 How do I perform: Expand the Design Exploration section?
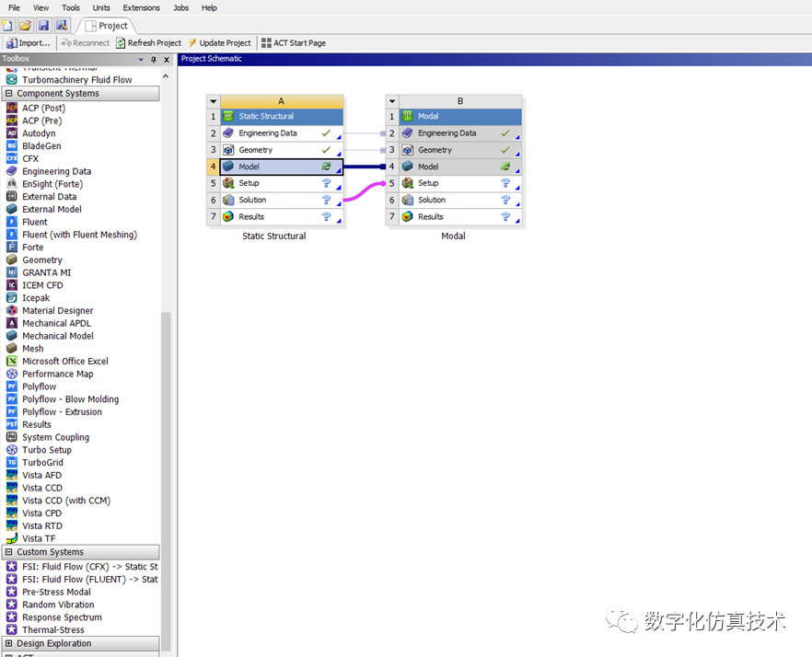[9, 643]
